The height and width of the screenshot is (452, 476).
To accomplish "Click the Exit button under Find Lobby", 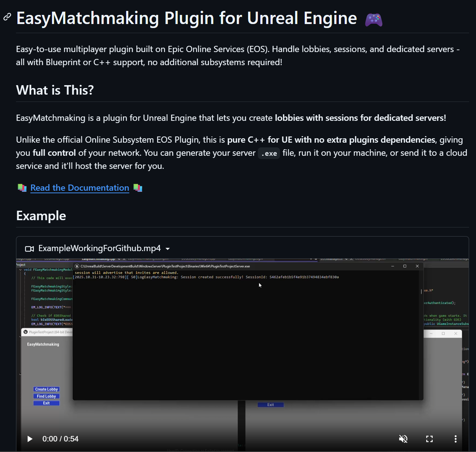I will pyautogui.click(x=46, y=403).
